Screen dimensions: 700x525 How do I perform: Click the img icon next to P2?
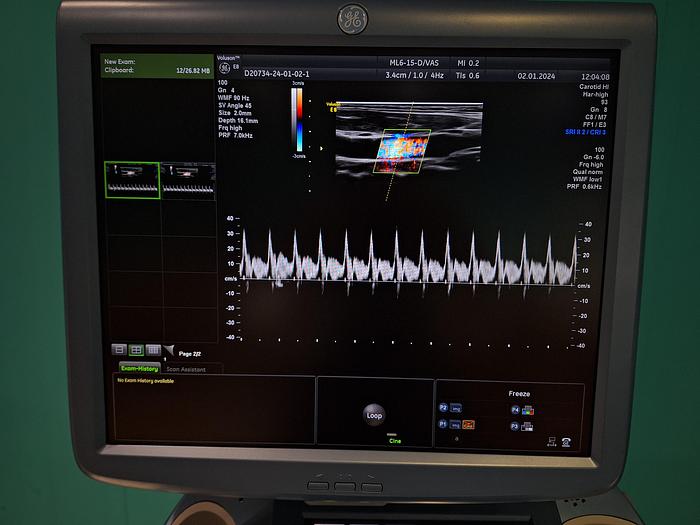455,408
